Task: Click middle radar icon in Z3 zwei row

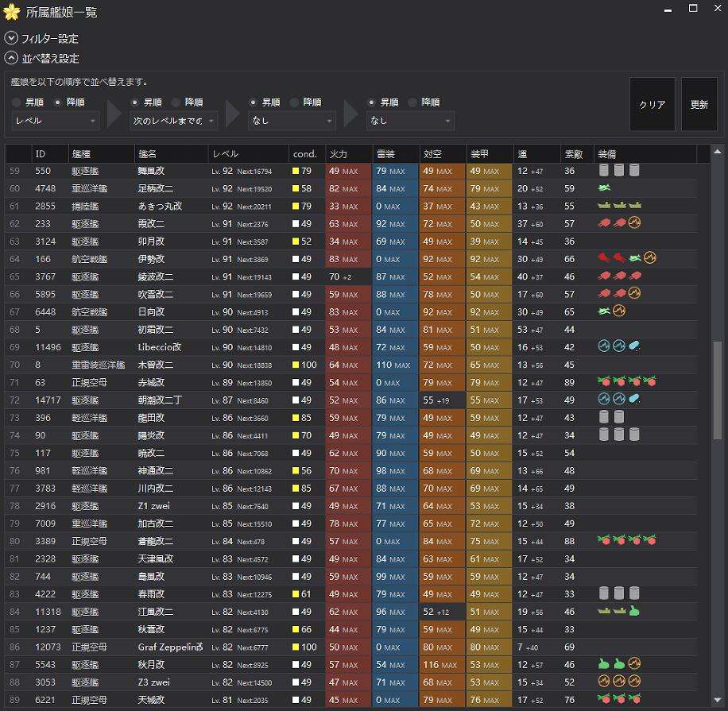Action: [619, 682]
